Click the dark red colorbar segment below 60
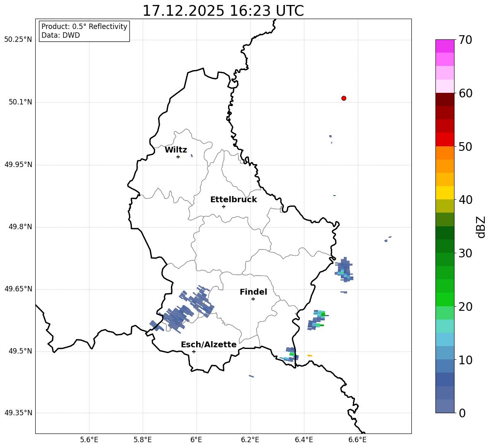This screenshot has height=448, width=491. click(445, 99)
